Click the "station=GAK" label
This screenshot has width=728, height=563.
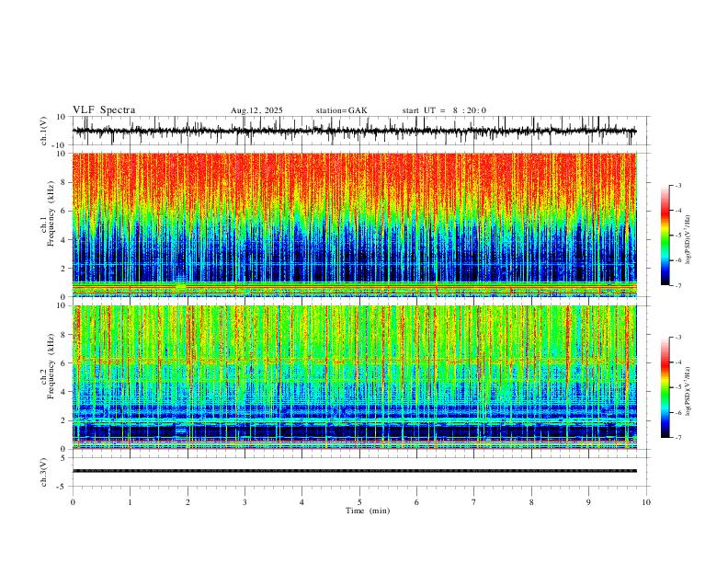pos(341,110)
